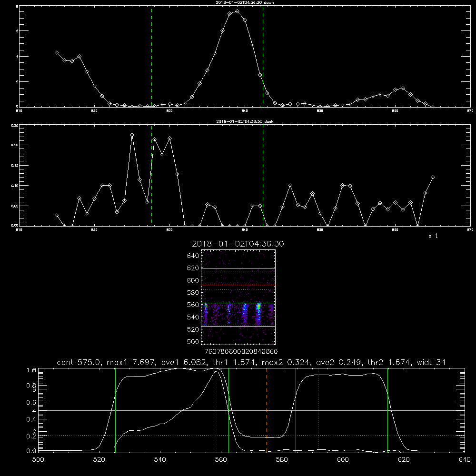Click the '640' x-axis label of bottom plot
Viewport: 476px width, 476px height.
[x=465, y=459]
